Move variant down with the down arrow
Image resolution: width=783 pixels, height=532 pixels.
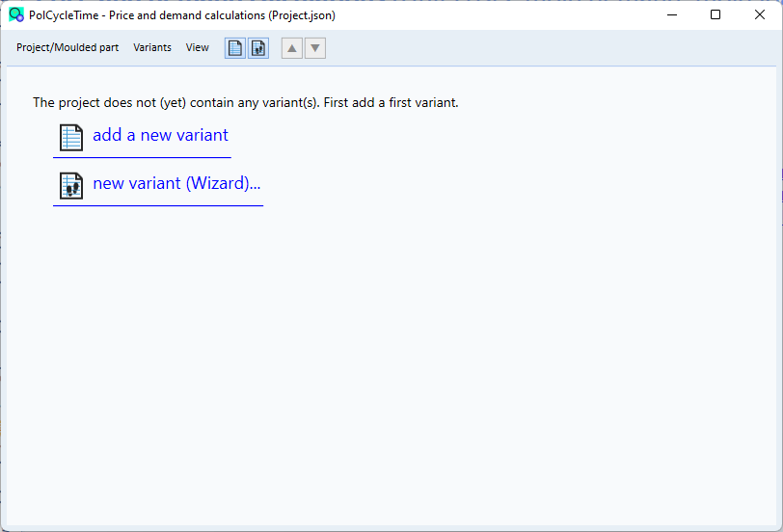(x=315, y=48)
